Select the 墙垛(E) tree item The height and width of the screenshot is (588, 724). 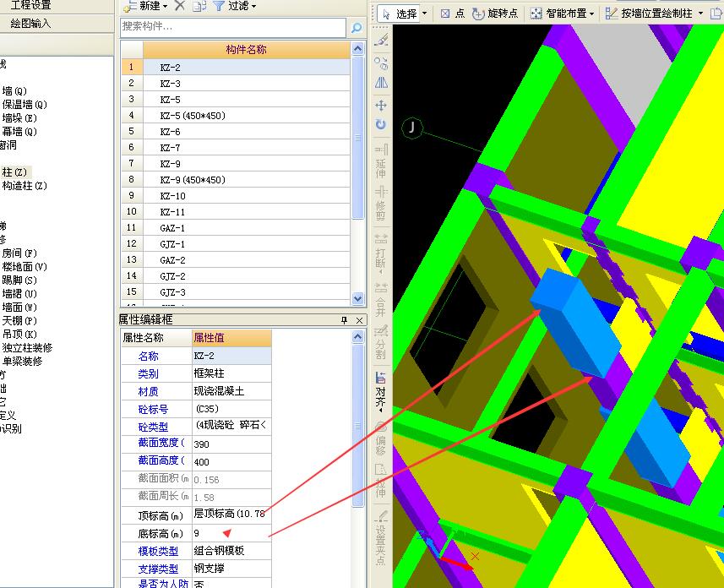pyautogui.click(x=19, y=118)
